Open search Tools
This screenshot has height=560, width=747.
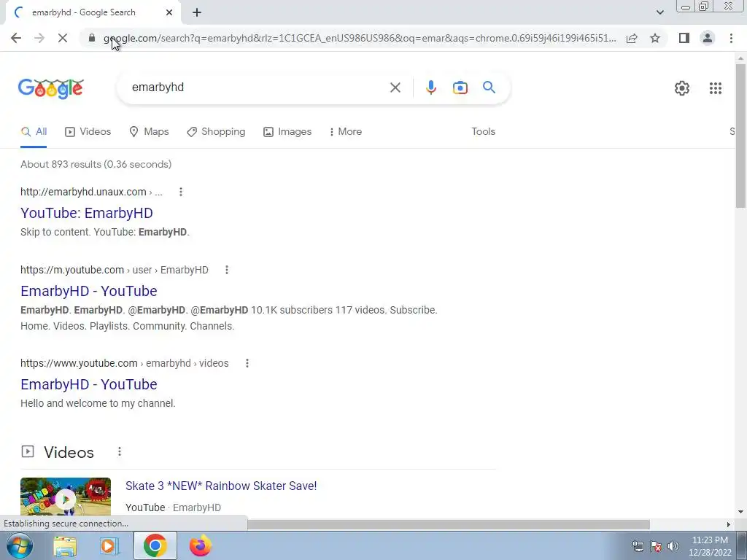483,132
